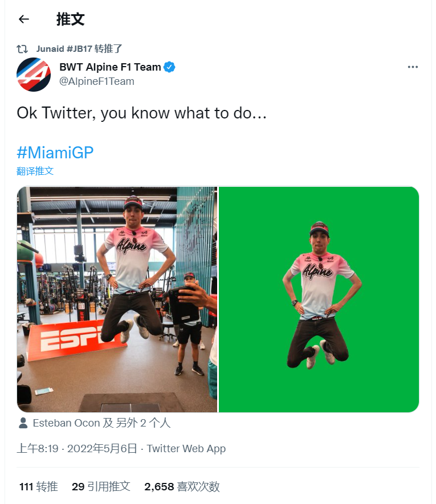The image size is (436, 504).
Task: Click the tweet timestamp 上午8:19 · 2022年5月6日
Action: [x=77, y=449]
